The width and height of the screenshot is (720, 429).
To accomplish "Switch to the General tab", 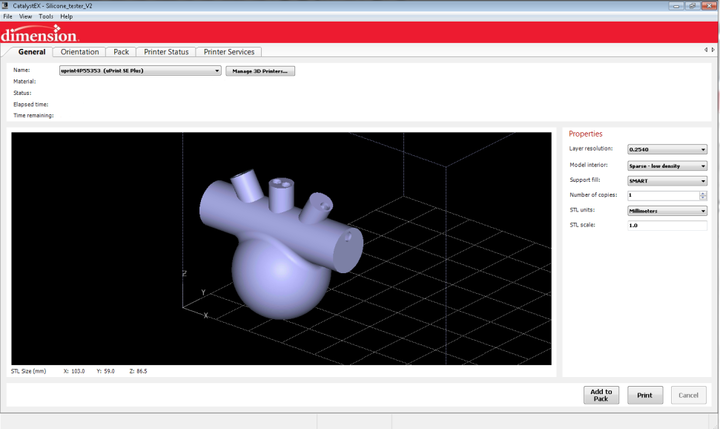I will click(32, 52).
